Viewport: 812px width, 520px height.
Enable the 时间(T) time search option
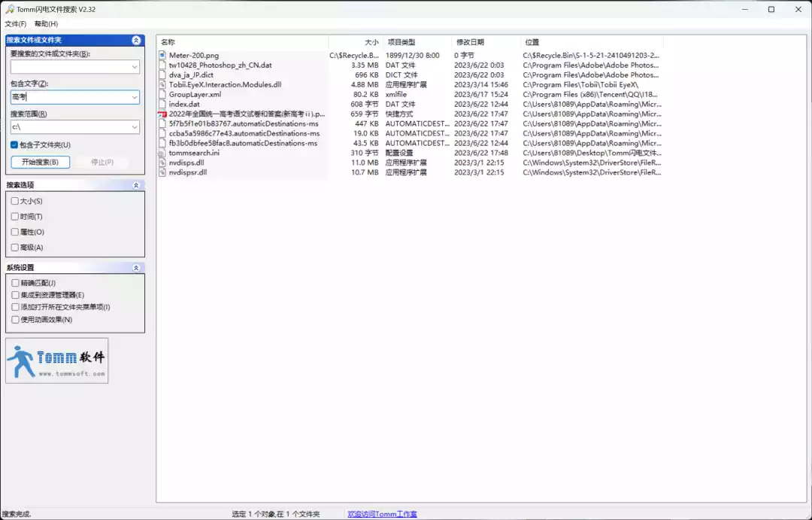(14, 216)
